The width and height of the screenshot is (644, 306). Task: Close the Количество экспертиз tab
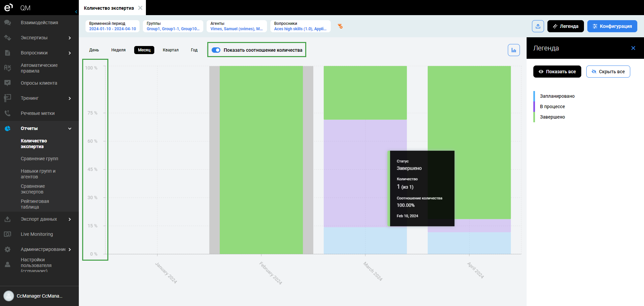(140, 8)
